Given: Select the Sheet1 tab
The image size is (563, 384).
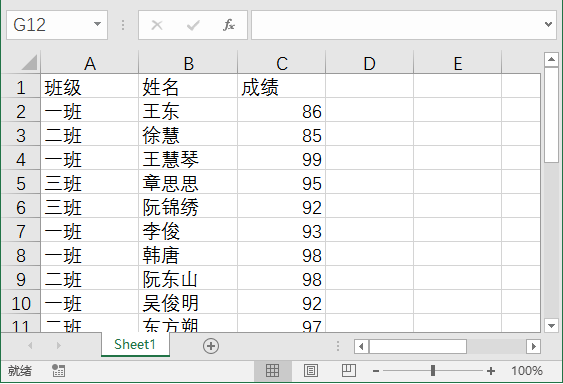Looking at the screenshot, I should click(135, 344).
